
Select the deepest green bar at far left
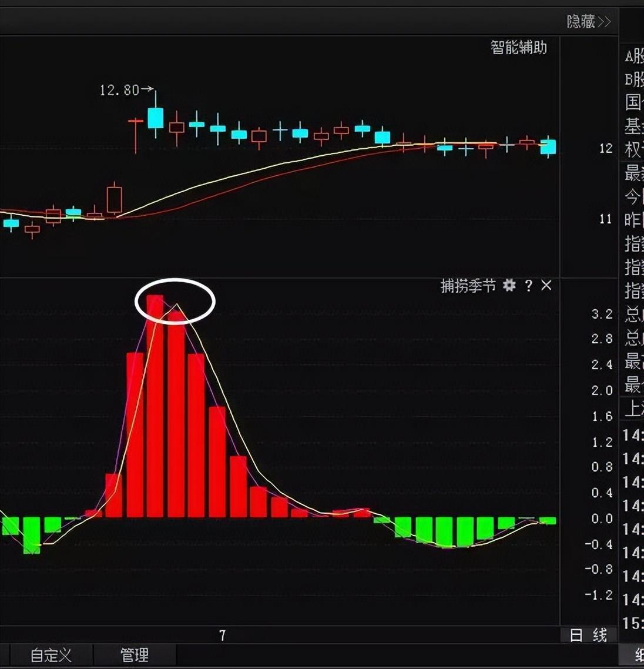(x=32, y=535)
